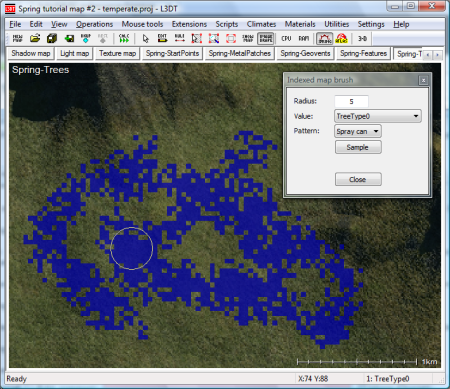The width and height of the screenshot is (450, 389).
Task: Open a project with the folder icon
Action: coord(35,38)
